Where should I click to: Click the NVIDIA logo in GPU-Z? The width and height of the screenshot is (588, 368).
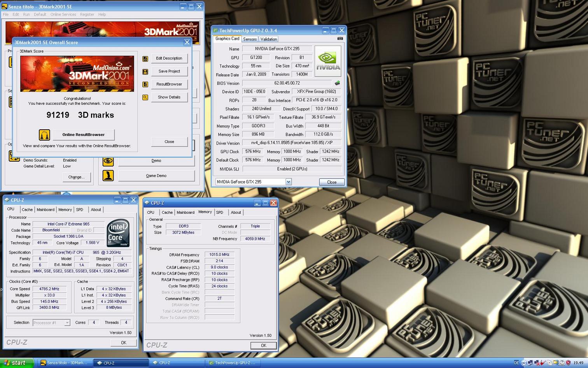click(x=328, y=61)
